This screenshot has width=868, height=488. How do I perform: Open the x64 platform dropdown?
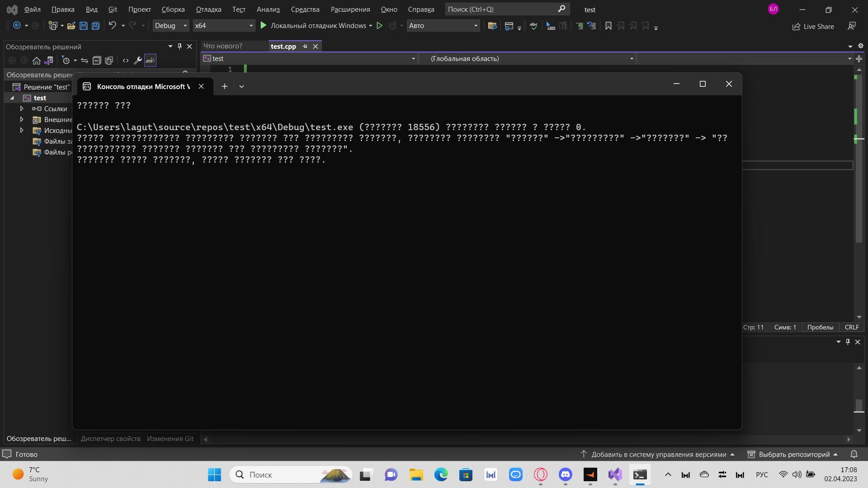coord(223,26)
